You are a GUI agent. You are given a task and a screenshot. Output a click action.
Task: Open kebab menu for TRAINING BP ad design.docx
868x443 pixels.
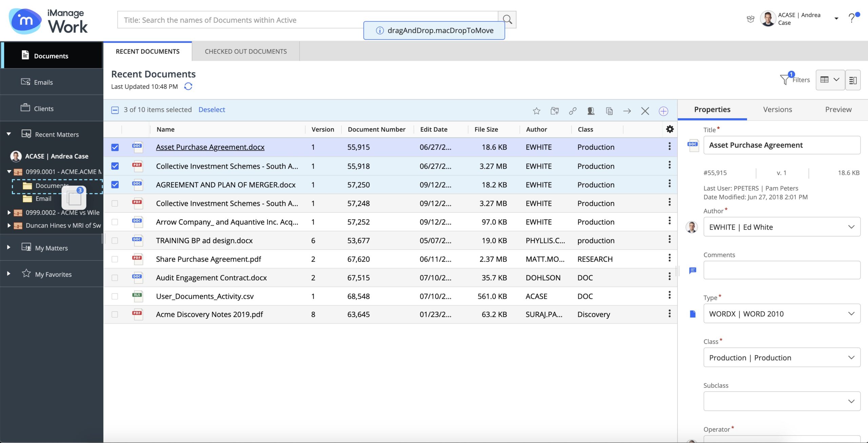coord(669,239)
